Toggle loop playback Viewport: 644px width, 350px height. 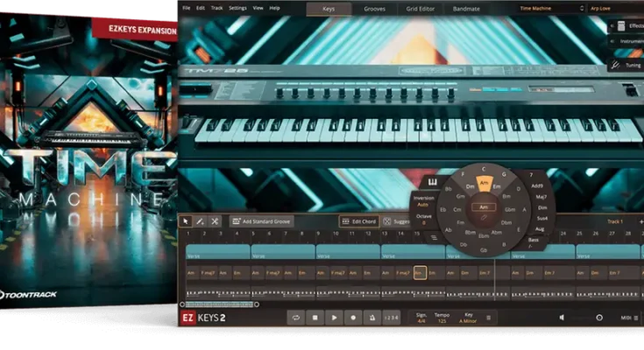[x=296, y=317]
